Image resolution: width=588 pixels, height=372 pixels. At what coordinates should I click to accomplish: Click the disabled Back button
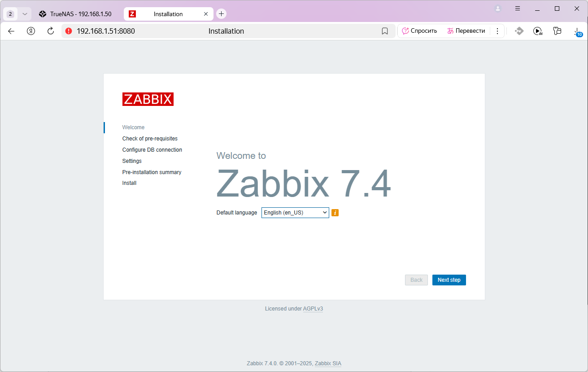(x=416, y=280)
